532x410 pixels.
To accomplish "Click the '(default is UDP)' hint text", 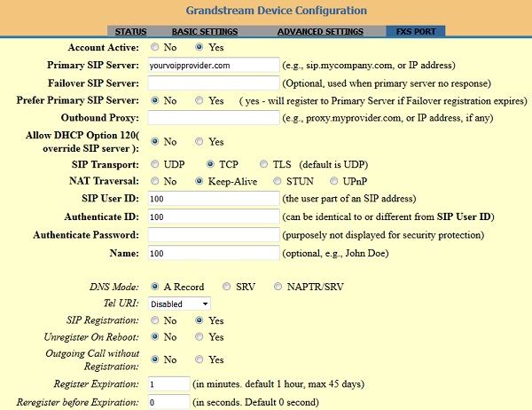I will click(x=333, y=164).
